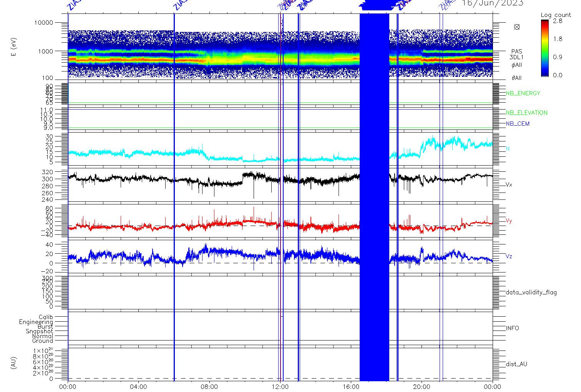Image resolution: width=581 pixels, height=392 pixels.
Task: Click the 16:00 time axis label
Action: click(x=351, y=387)
